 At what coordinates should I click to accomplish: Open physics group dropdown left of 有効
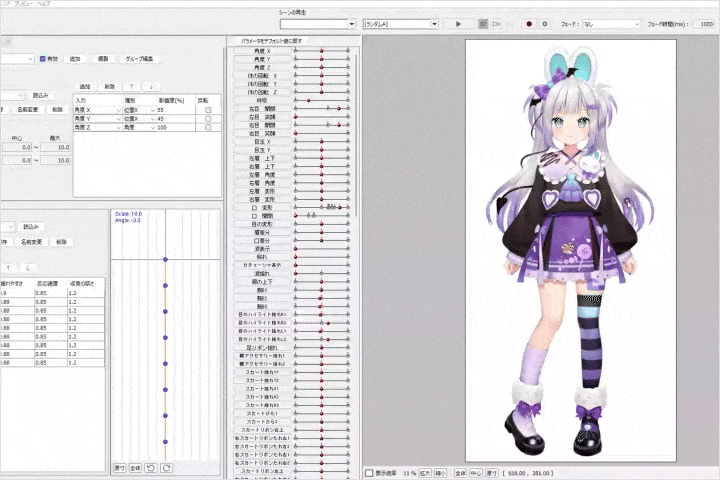tap(17, 59)
